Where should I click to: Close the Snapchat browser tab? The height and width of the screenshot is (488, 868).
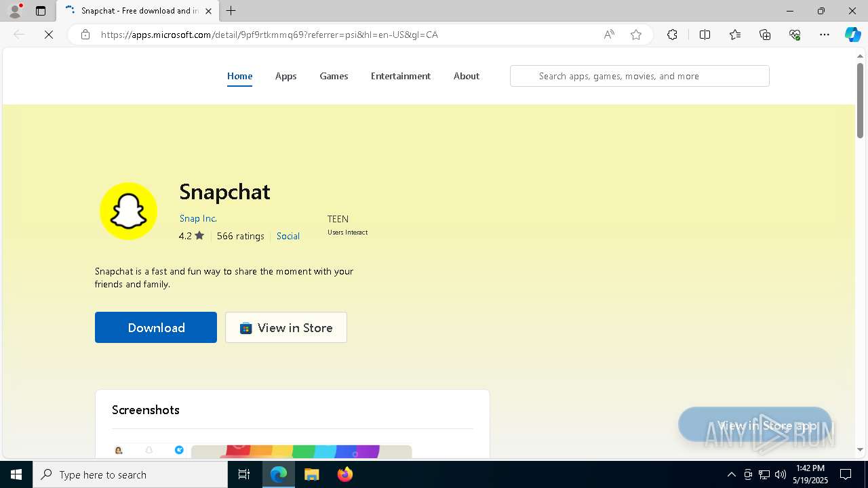pyautogui.click(x=209, y=11)
